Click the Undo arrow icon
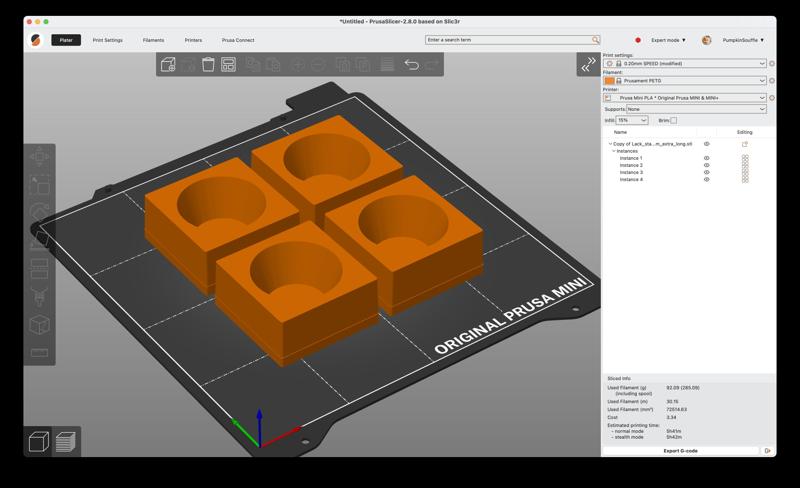Viewport: 800px width, 488px height. click(411, 65)
